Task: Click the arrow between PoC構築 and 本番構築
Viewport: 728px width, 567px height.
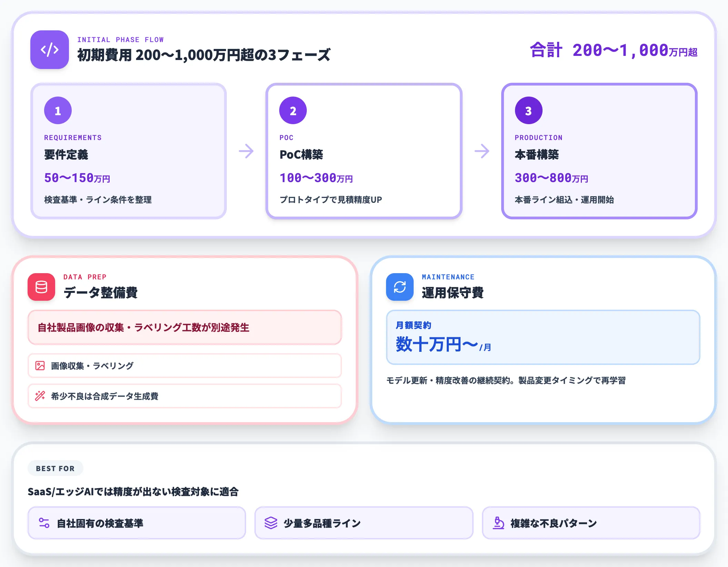Action: [x=482, y=150]
